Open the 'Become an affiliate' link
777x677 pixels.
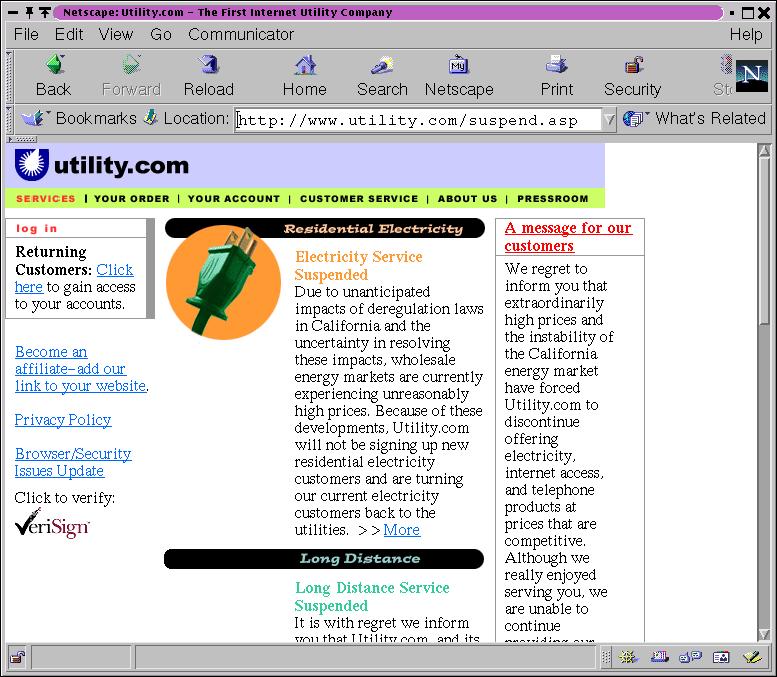click(81, 369)
